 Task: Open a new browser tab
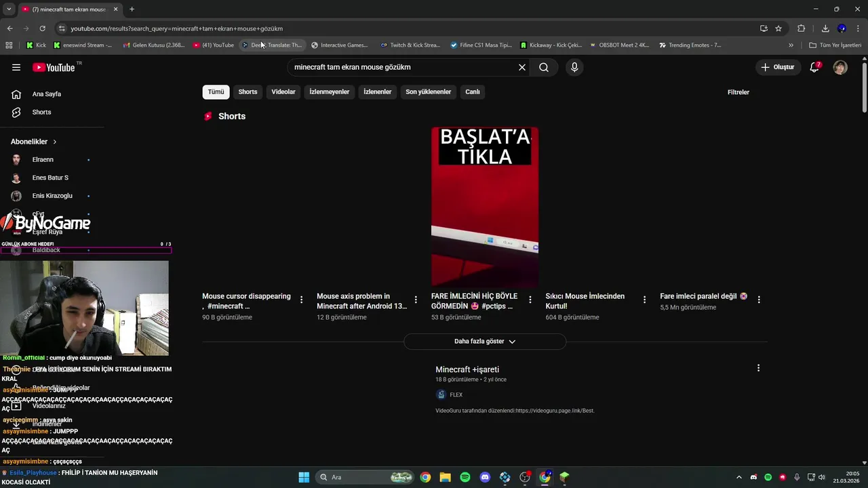click(x=132, y=9)
